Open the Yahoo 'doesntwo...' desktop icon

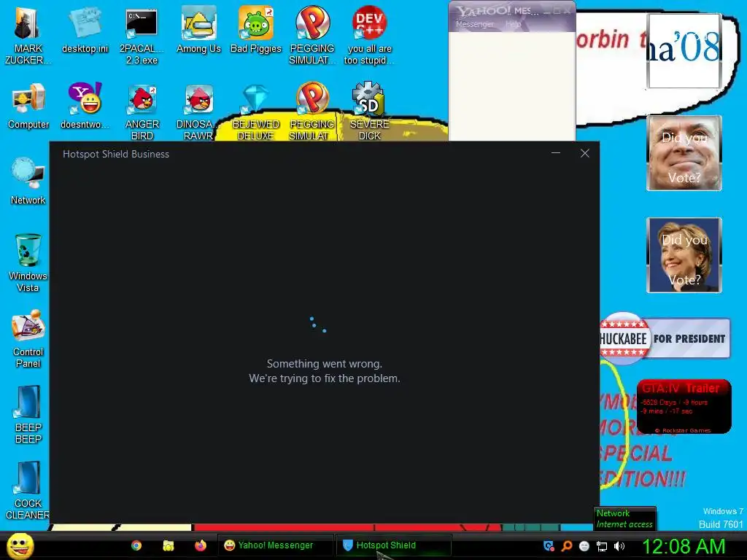pyautogui.click(x=85, y=106)
